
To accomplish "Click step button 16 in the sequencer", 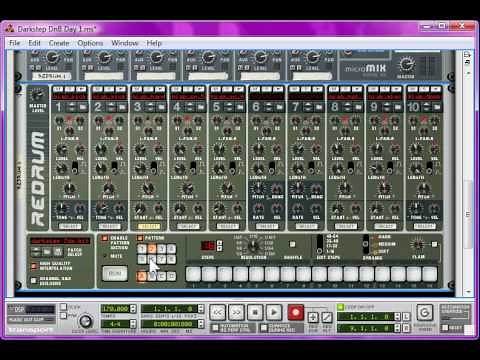I will 430,274.
